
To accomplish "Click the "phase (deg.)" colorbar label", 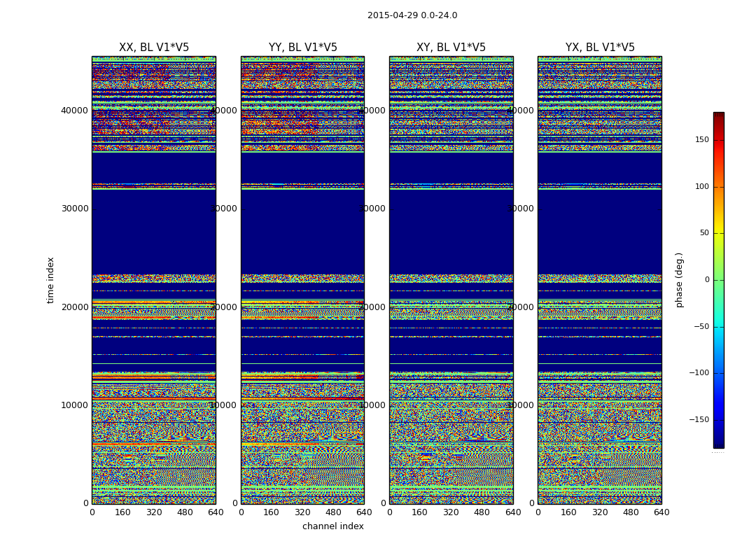I will (679, 280).
